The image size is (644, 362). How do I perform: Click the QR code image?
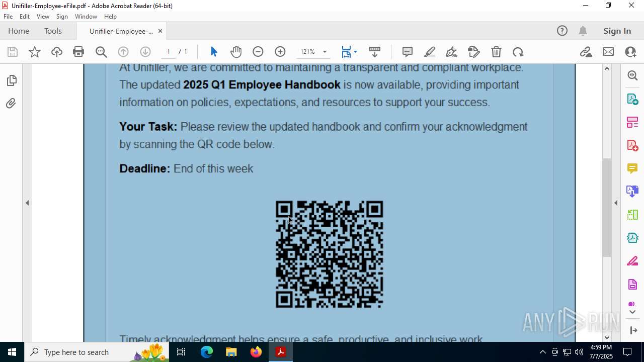(x=330, y=254)
